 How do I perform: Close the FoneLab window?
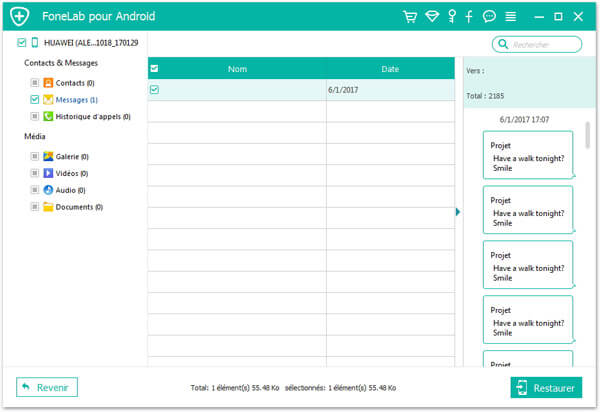click(x=578, y=16)
